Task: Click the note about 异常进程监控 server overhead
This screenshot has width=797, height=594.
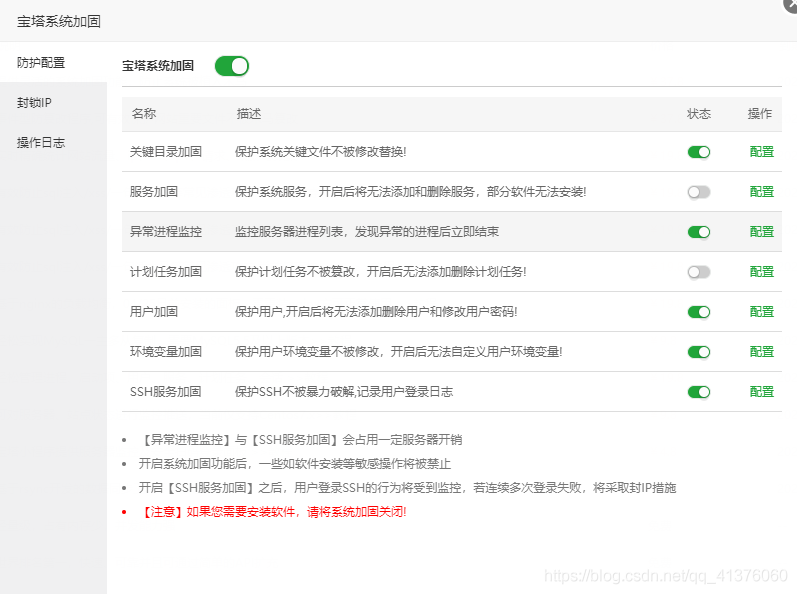Action: (300, 440)
